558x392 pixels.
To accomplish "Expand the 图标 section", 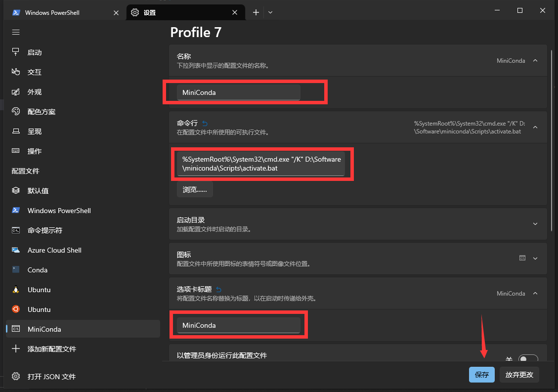I will (535, 259).
